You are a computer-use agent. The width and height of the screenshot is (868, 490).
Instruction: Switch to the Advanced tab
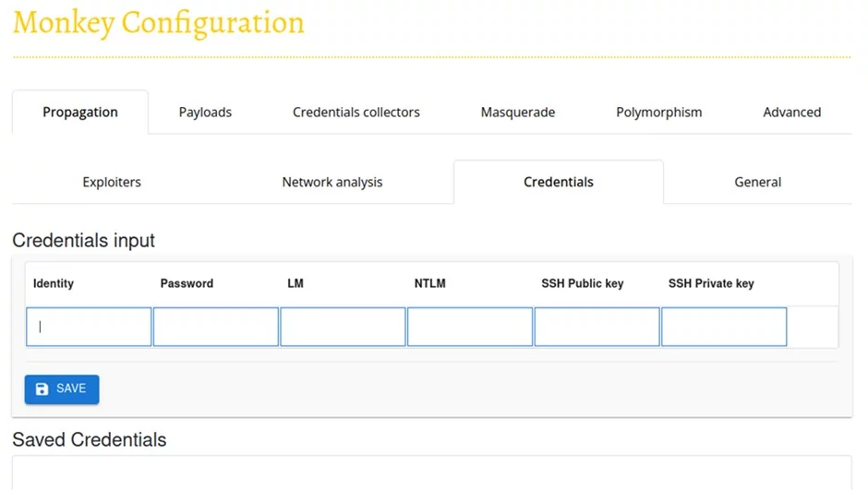click(791, 113)
